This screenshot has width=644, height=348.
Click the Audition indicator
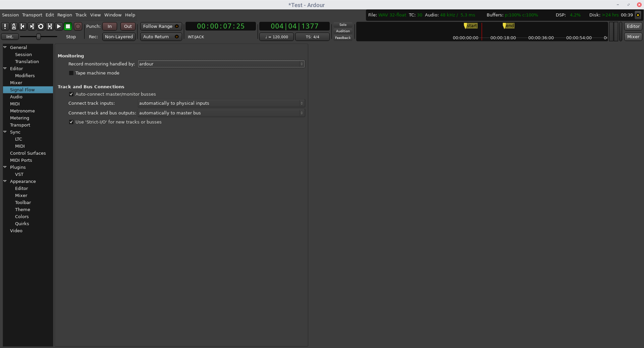pyautogui.click(x=343, y=31)
